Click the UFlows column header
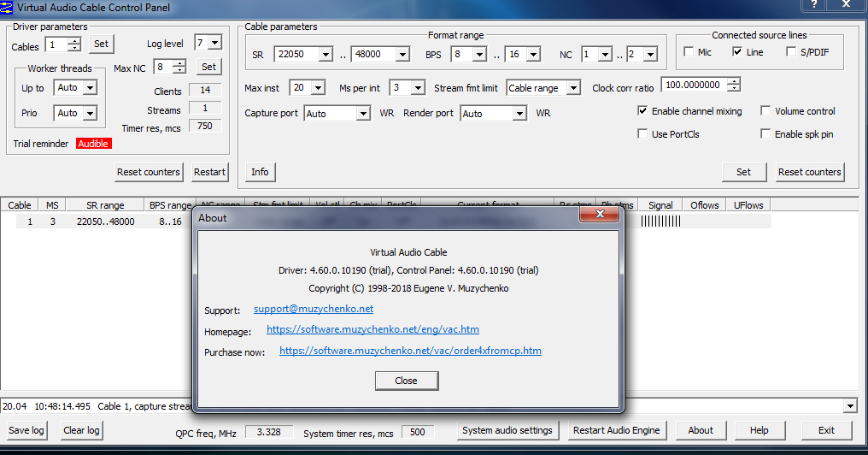This screenshot has width=868, height=455. [x=748, y=205]
